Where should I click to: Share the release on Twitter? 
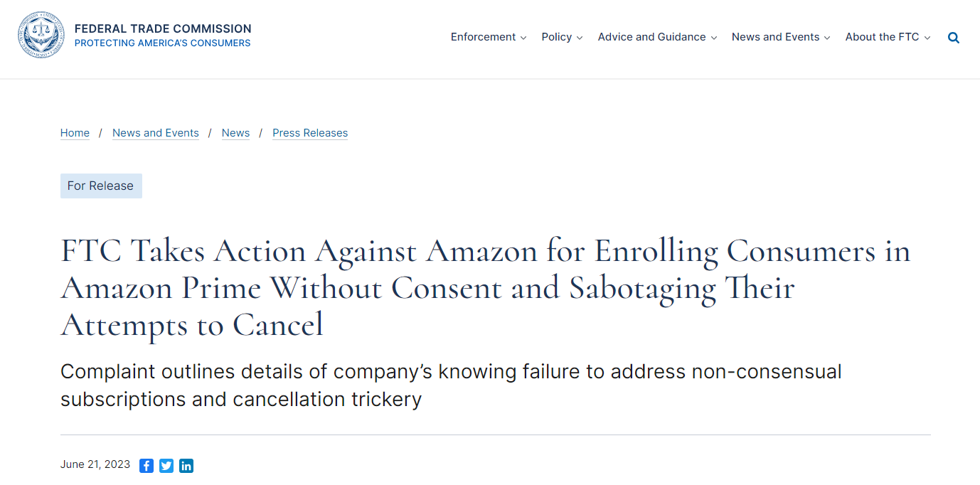click(166, 466)
